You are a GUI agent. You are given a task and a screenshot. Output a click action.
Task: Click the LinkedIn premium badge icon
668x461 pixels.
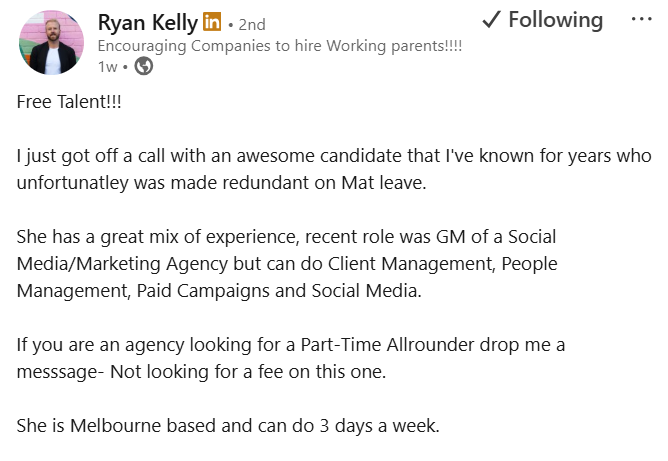[212, 22]
